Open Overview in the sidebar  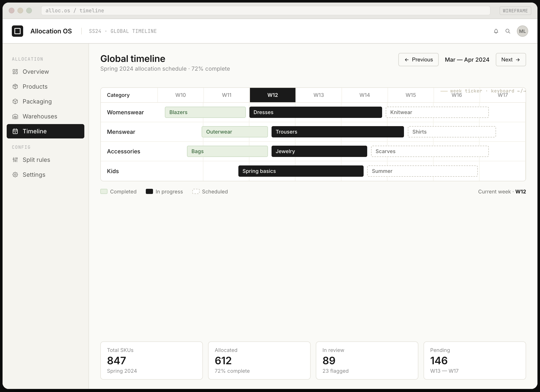point(46,72)
